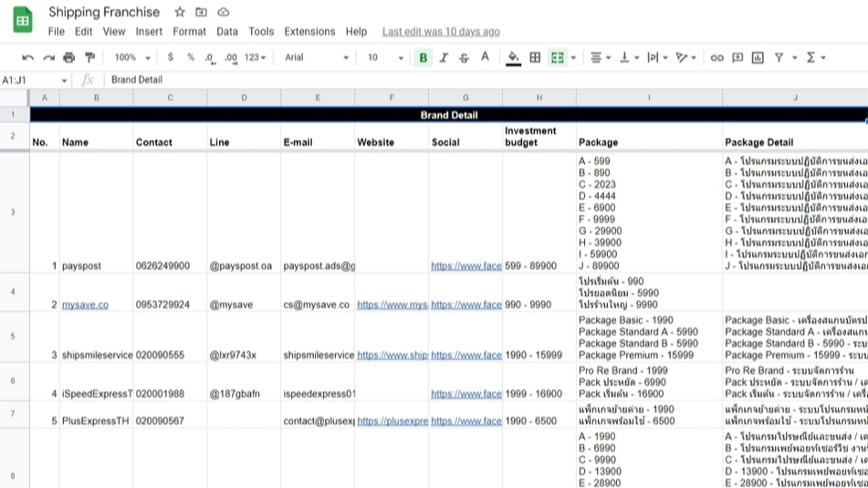Expand filter views dropdown arrow
Image resolution: width=868 pixels, height=488 pixels.
[x=794, y=57]
